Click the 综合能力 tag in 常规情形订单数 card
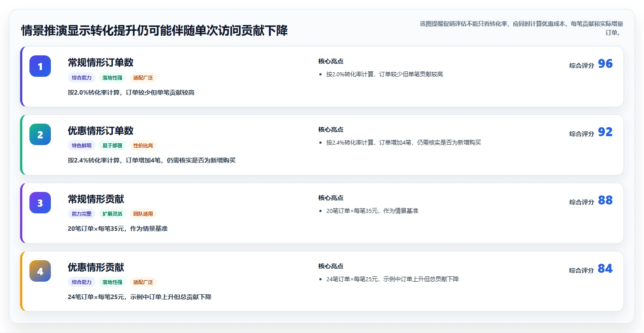This screenshot has height=333, width=644. pos(82,78)
